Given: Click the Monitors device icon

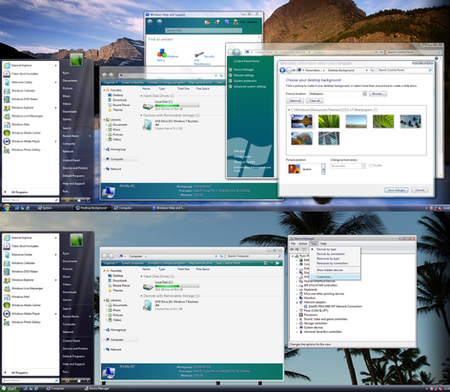Looking at the screenshot, I should pyautogui.click(x=301, y=298).
